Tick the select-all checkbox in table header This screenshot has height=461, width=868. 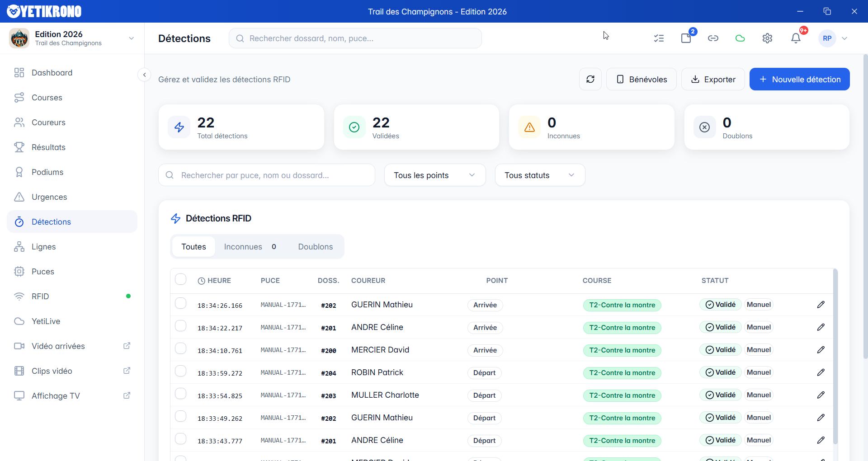tap(181, 280)
